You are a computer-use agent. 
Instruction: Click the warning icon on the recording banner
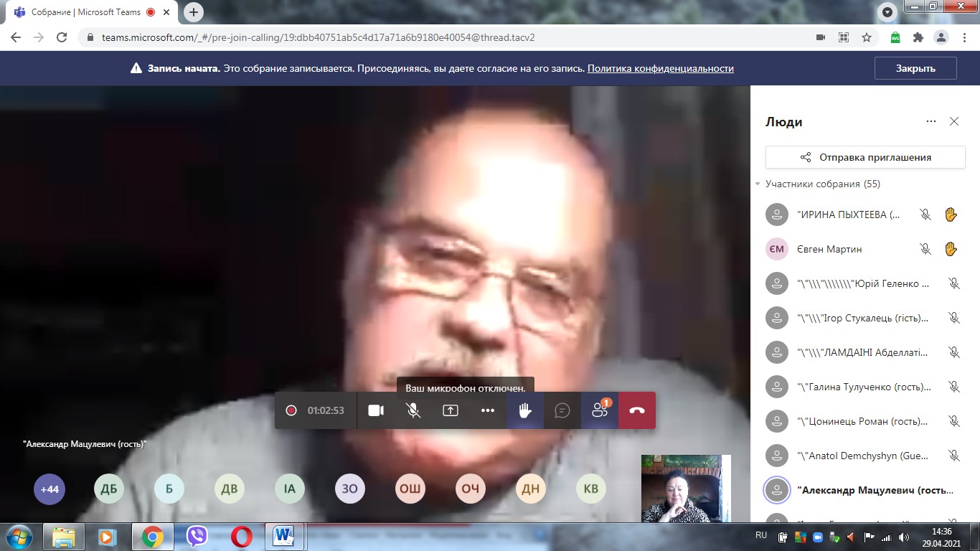click(136, 69)
